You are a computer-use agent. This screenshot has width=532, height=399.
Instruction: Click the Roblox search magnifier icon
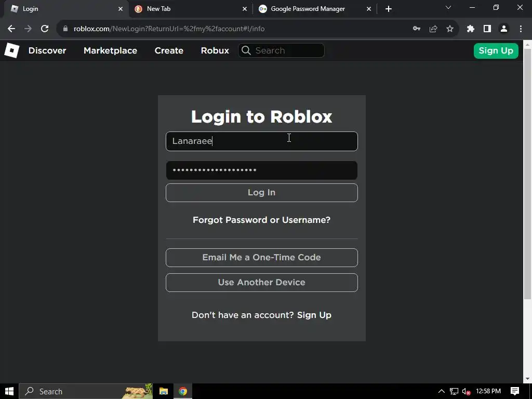(246, 50)
